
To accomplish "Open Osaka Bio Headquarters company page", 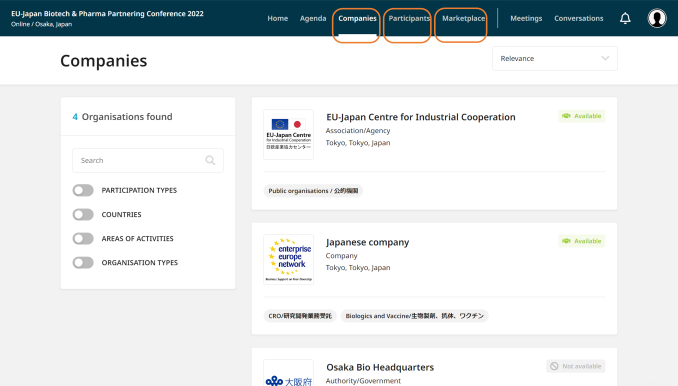I will pos(380,367).
